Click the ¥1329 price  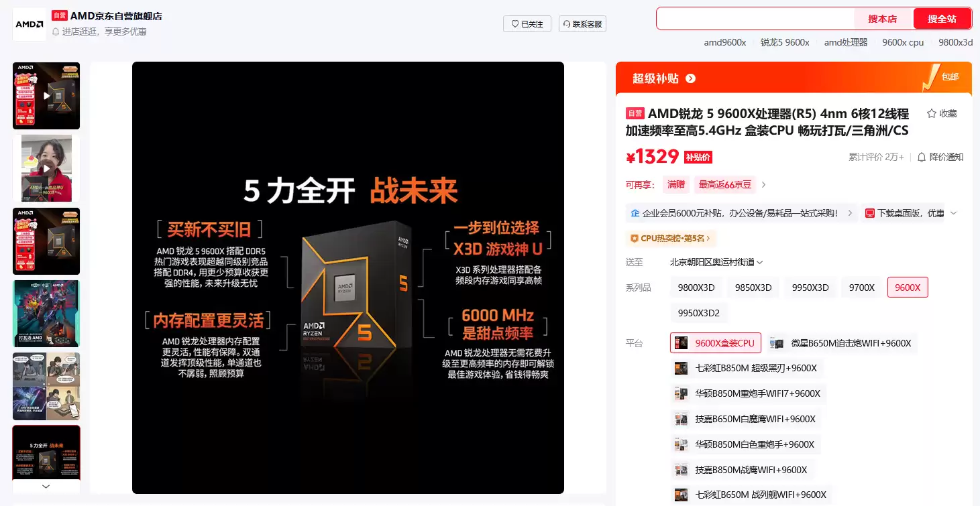(653, 156)
